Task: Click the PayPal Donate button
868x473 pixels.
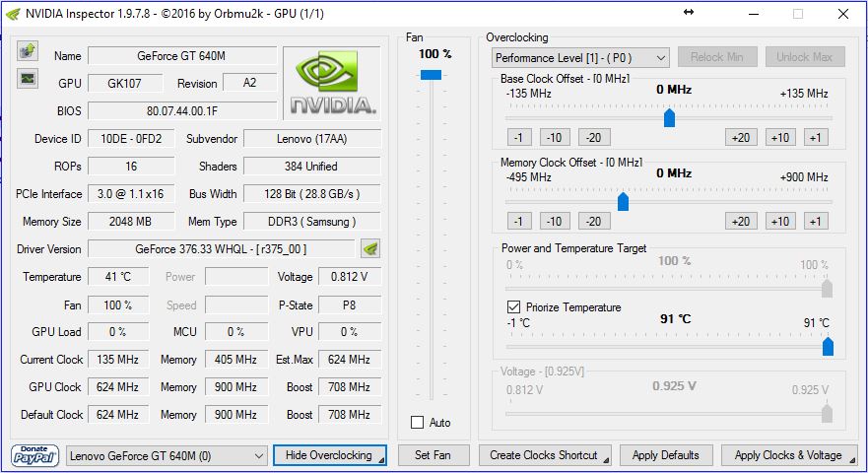Action: click(x=34, y=456)
